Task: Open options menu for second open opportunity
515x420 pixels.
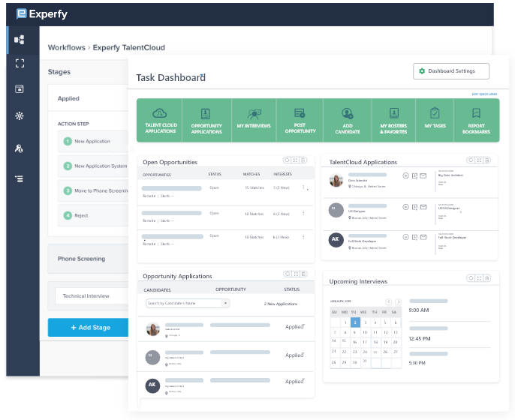Action: [303, 213]
